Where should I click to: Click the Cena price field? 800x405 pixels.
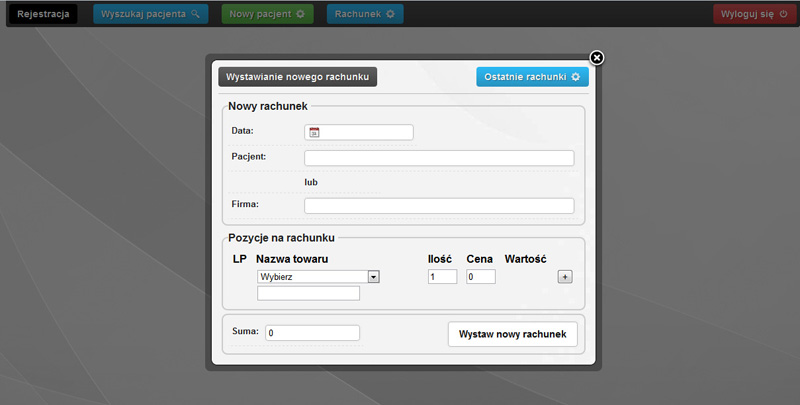point(481,277)
